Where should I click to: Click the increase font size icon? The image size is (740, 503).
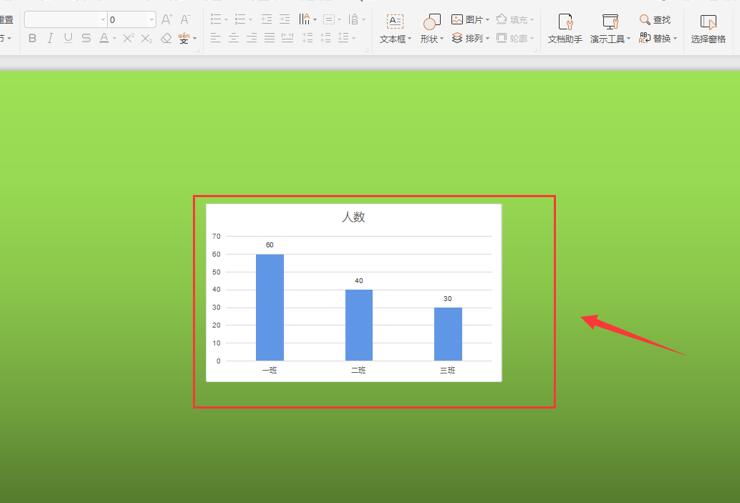pyautogui.click(x=166, y=19)
